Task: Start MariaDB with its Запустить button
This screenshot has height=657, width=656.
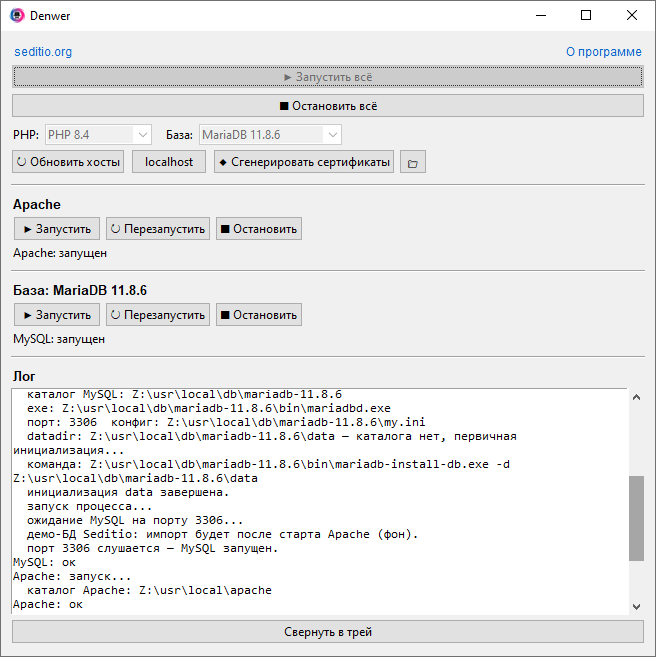Action: pyautogui.click(x=57, y=315)
